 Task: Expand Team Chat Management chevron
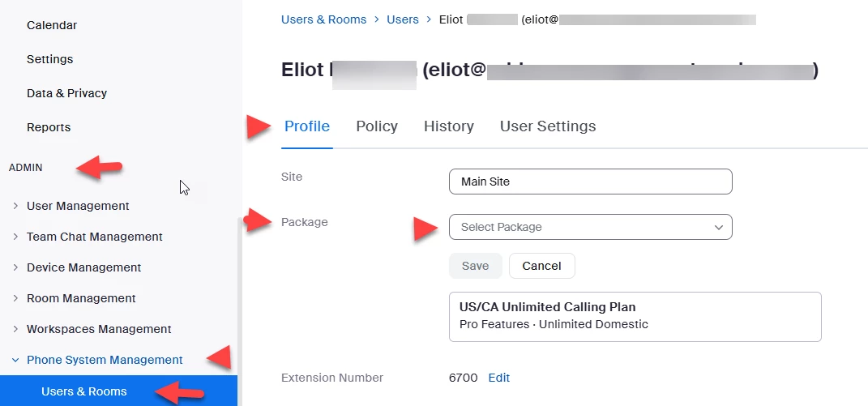click(x=15, y=237)
